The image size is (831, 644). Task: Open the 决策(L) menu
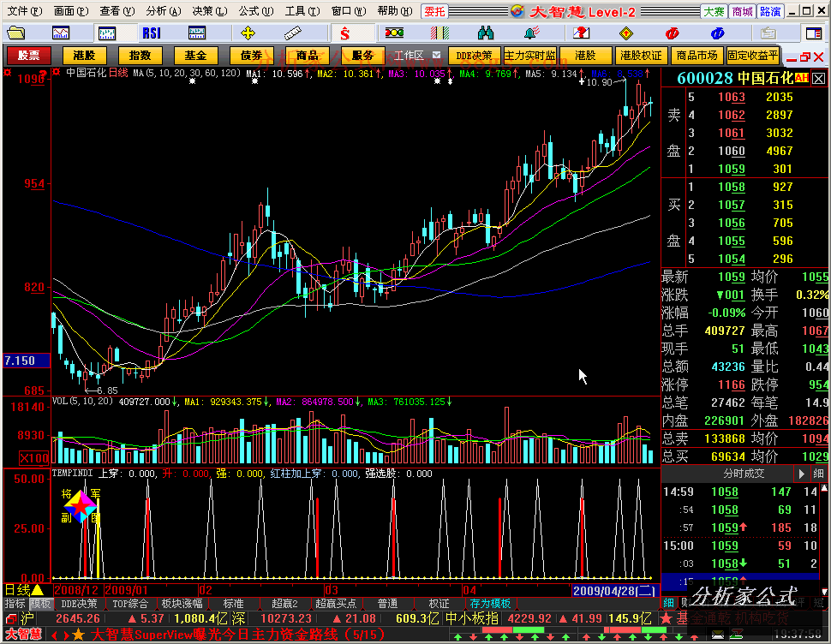(x=209, y=11)
